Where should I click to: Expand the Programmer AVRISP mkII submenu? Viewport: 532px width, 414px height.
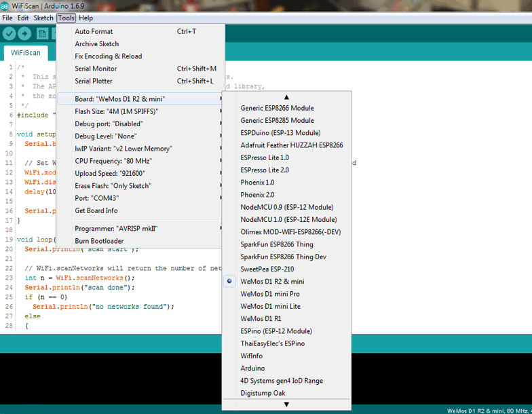(141, 228)
